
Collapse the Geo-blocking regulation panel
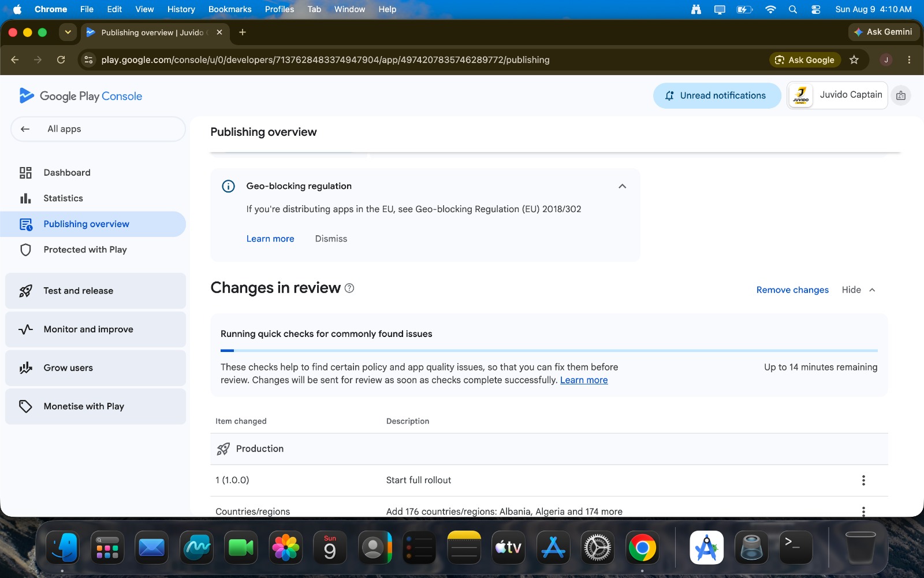pos(622,186)
